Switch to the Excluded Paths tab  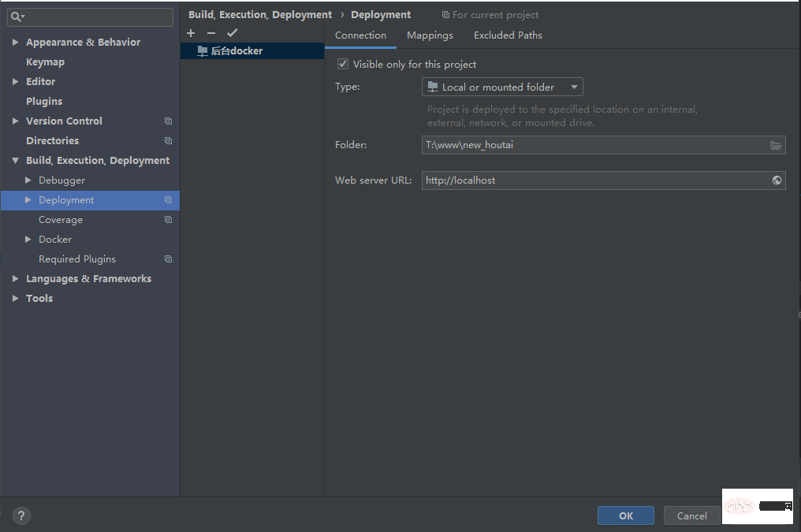click(x=508, y=35)
